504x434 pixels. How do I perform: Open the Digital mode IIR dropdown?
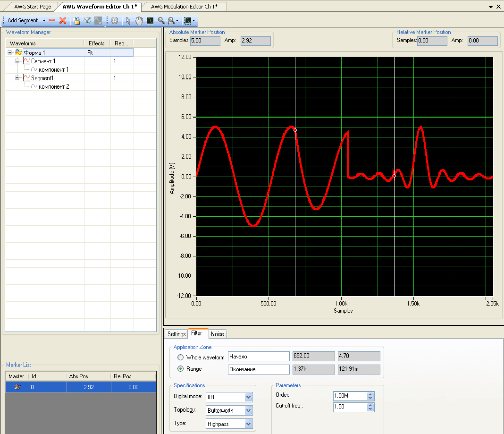click(x=248, y=397)
